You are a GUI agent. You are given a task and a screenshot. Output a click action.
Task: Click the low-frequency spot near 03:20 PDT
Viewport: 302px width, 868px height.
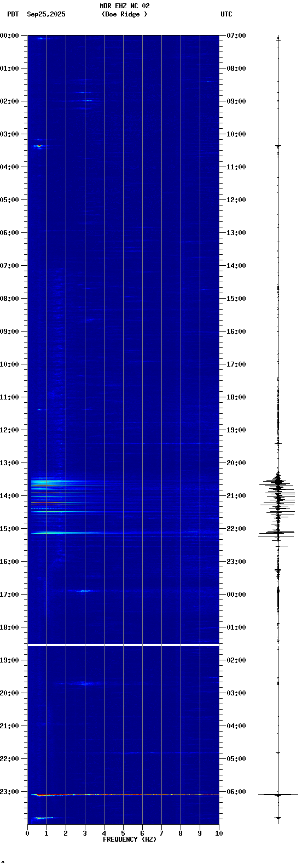[x=39, y=146]
